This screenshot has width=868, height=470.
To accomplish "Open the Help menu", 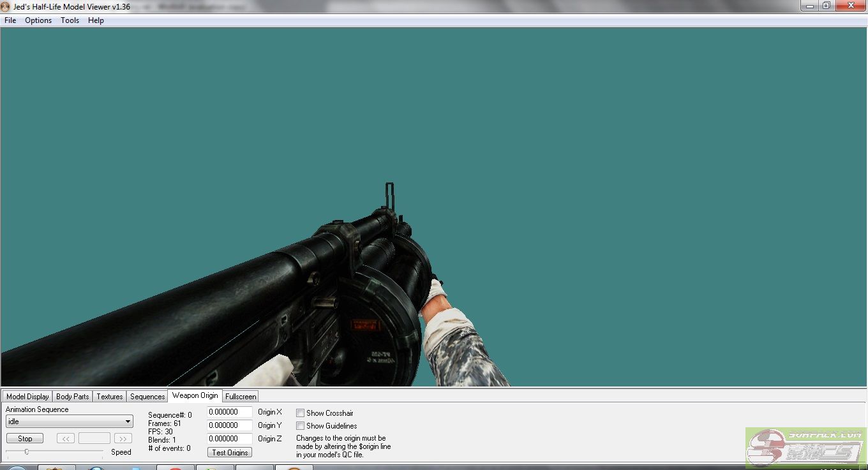I will coord(96,20).
